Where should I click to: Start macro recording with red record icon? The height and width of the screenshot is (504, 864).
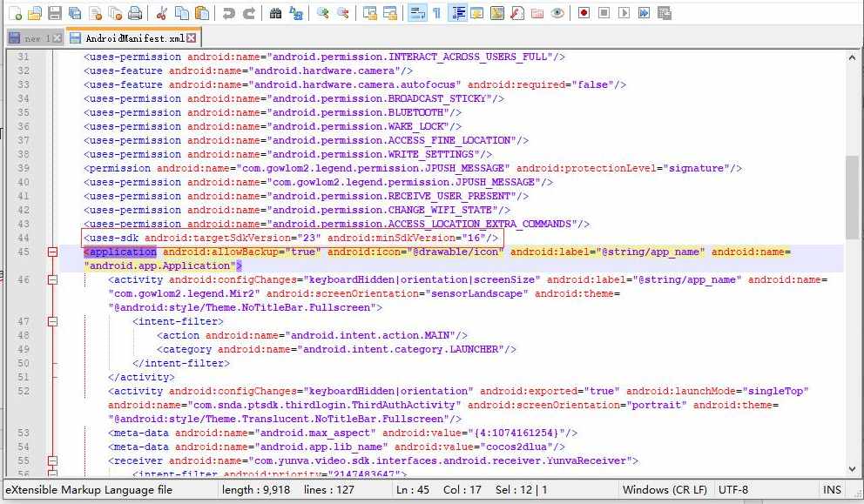click(x=584, y=13)
